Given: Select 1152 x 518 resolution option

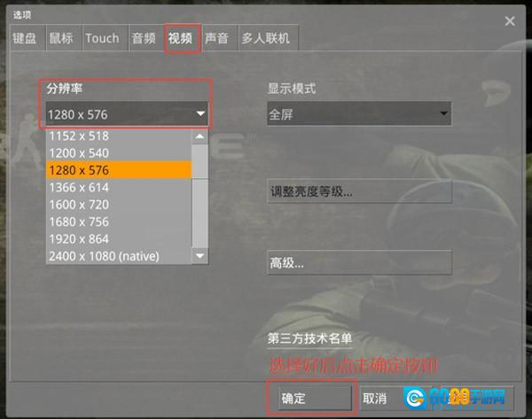Looking at the screenshot, I should point(119,136).
